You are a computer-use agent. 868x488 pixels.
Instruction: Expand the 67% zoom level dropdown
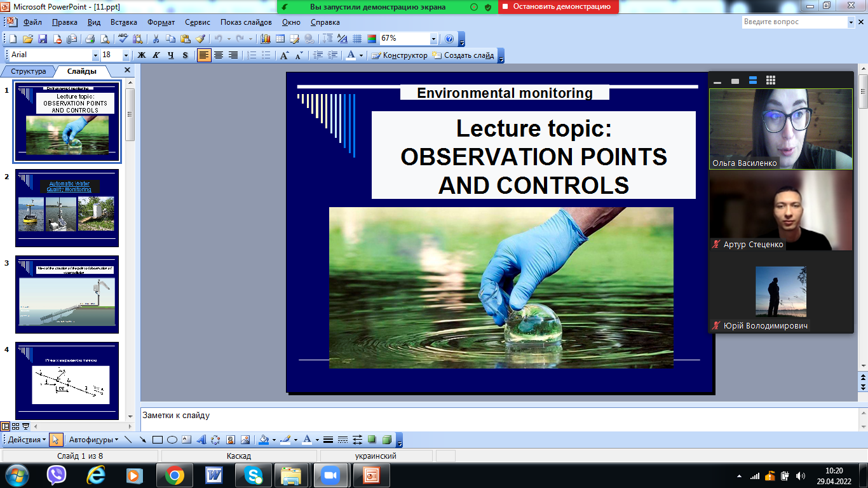click(x=433, y=39)
